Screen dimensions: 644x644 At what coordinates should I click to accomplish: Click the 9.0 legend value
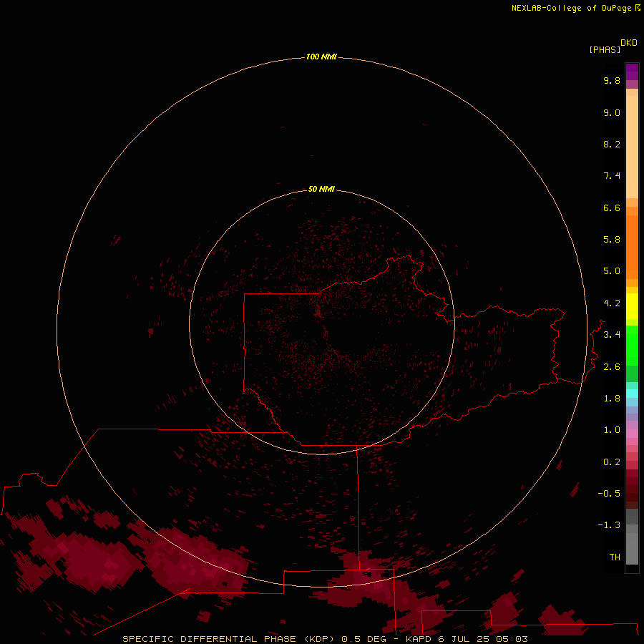point(612,112)
